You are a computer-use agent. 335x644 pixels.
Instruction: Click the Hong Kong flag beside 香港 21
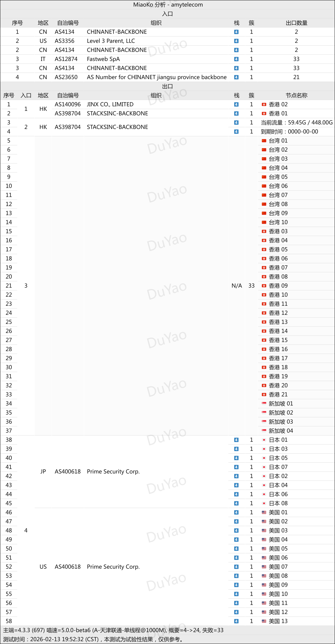pos(264,395)
